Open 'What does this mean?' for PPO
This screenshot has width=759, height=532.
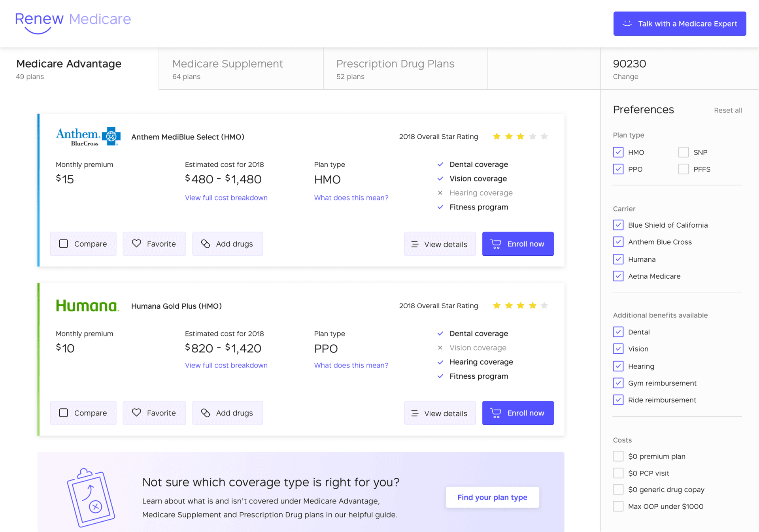click(351, 365)
